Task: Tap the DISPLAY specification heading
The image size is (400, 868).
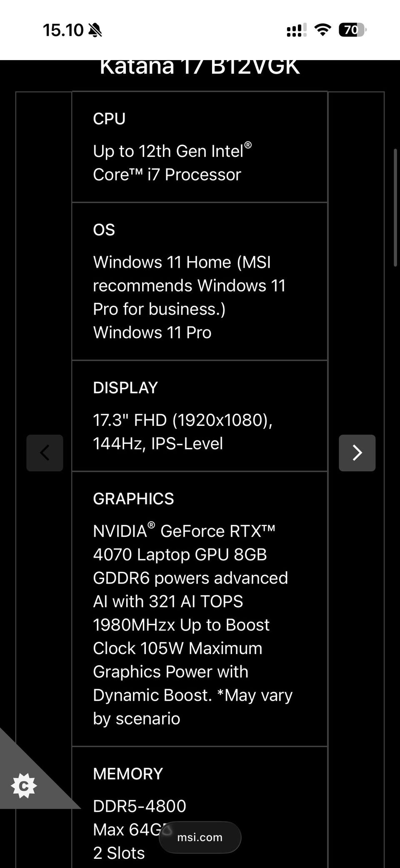Action: (125, 387)
